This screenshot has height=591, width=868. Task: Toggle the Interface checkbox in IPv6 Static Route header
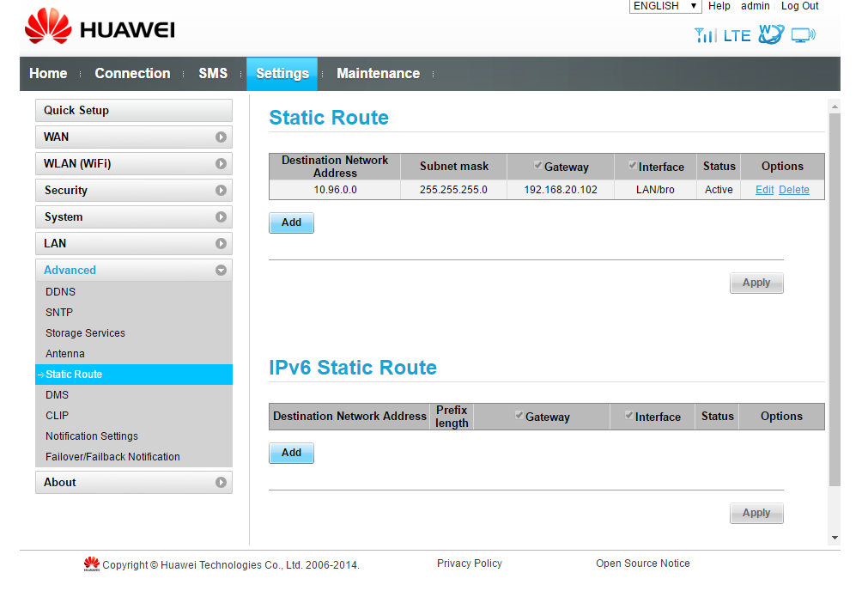coord(628,415)
